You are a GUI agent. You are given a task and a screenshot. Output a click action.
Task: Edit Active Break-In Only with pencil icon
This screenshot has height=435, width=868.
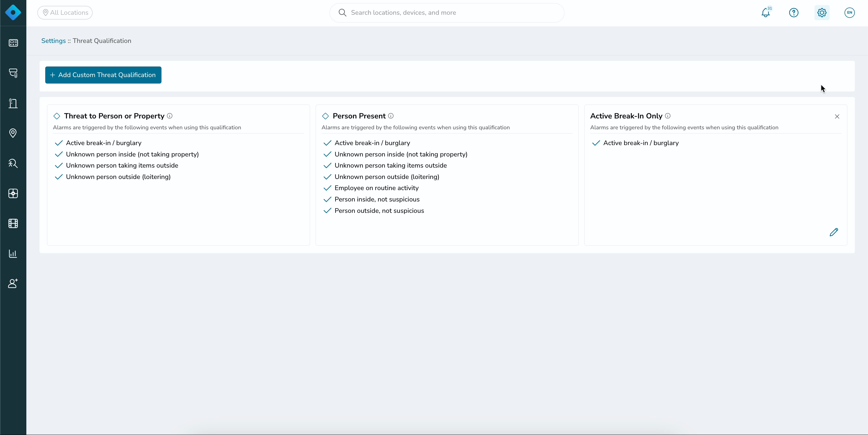click(834, 232)
